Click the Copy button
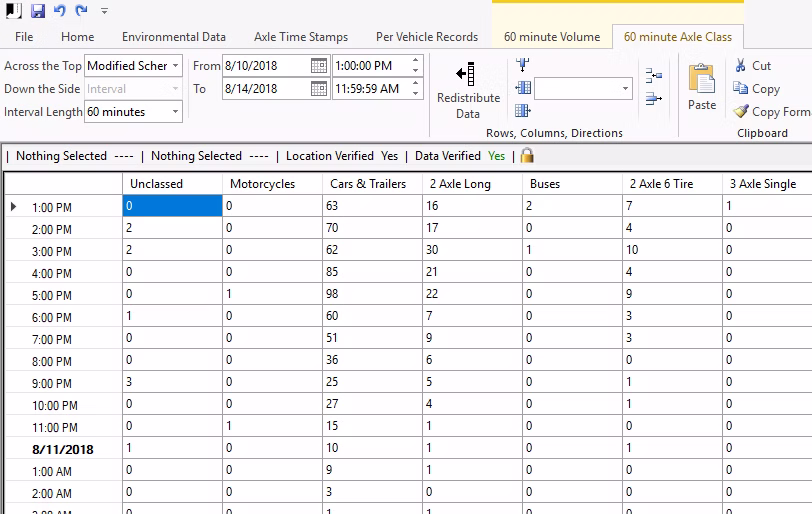The width and height of the screenshot is (812, 514). [757, 89]
